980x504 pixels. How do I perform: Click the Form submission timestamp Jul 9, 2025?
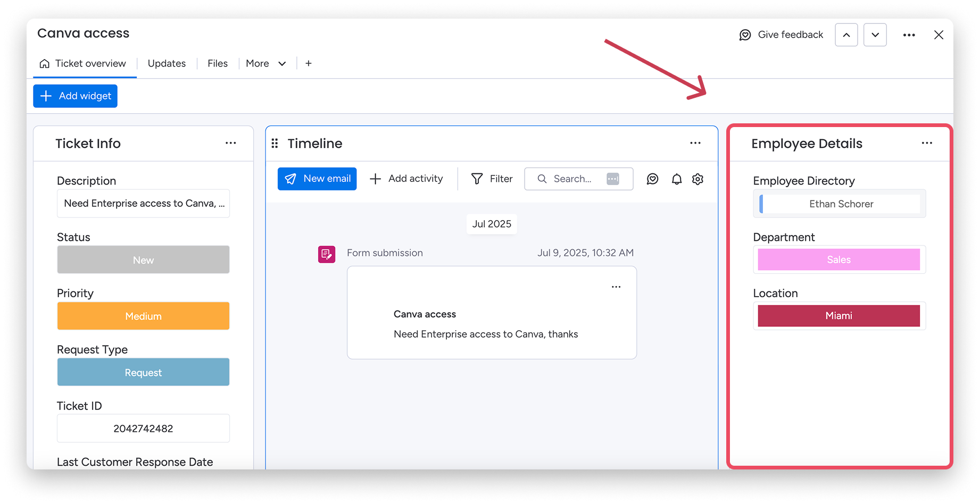coord(585,253)
